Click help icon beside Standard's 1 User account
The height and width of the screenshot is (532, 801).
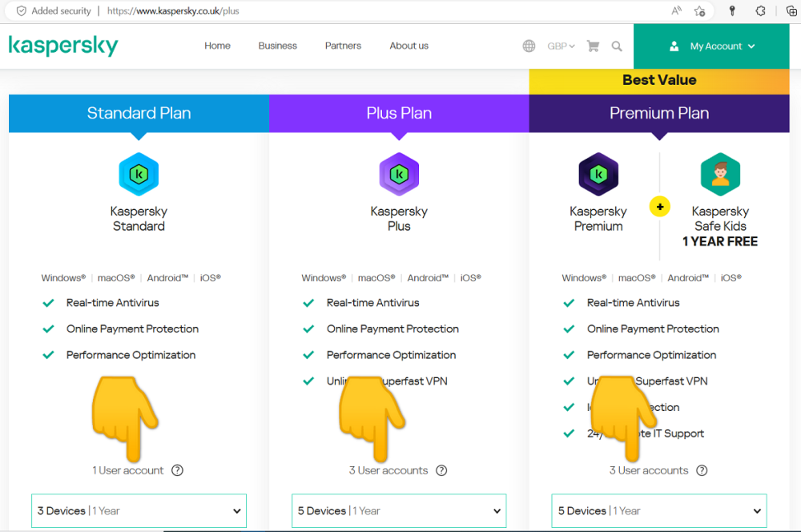[x=178, y=470]
